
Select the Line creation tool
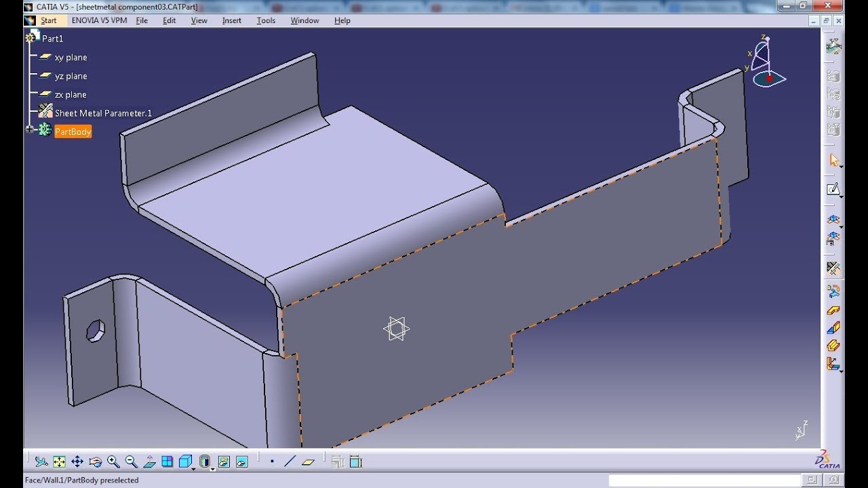click(290, 462)
